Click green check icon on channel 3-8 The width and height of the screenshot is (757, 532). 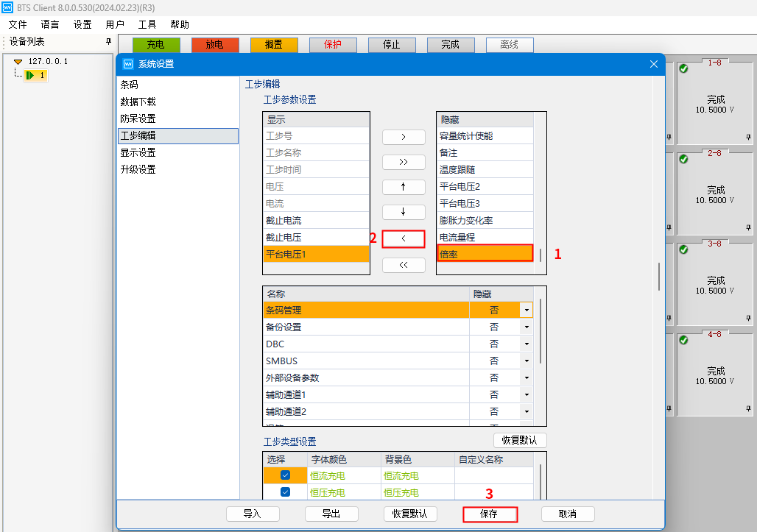tap(683, 249)
